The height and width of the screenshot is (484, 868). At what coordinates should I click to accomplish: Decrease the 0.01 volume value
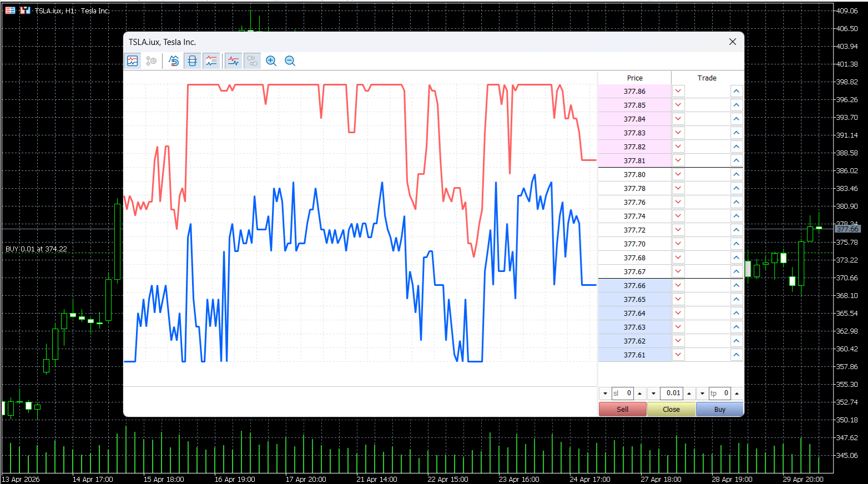click(x=654, y=394)
